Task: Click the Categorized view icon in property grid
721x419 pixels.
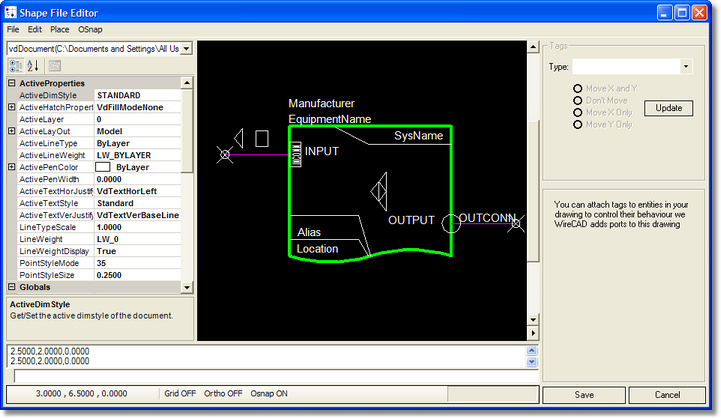Action: coord(16,66)
